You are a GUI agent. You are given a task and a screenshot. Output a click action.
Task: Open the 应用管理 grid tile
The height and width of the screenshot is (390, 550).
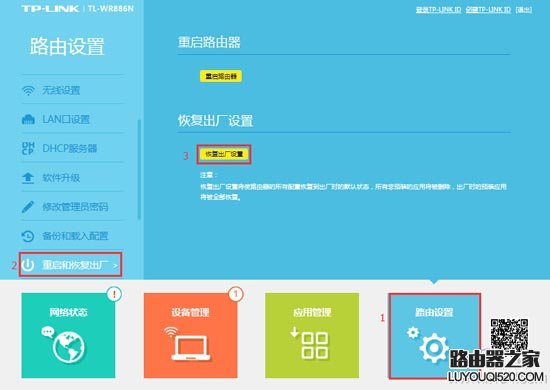click(x=312, y=335)
